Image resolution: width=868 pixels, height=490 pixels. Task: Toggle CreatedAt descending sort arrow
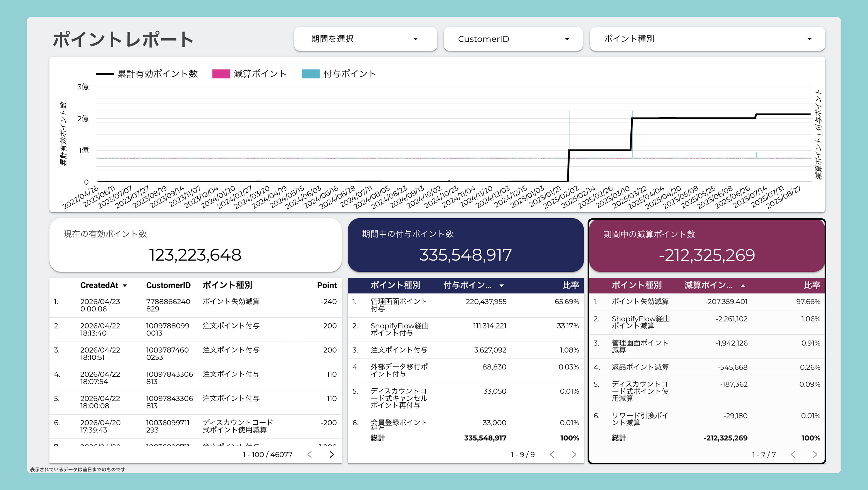[x=125, y=286]
